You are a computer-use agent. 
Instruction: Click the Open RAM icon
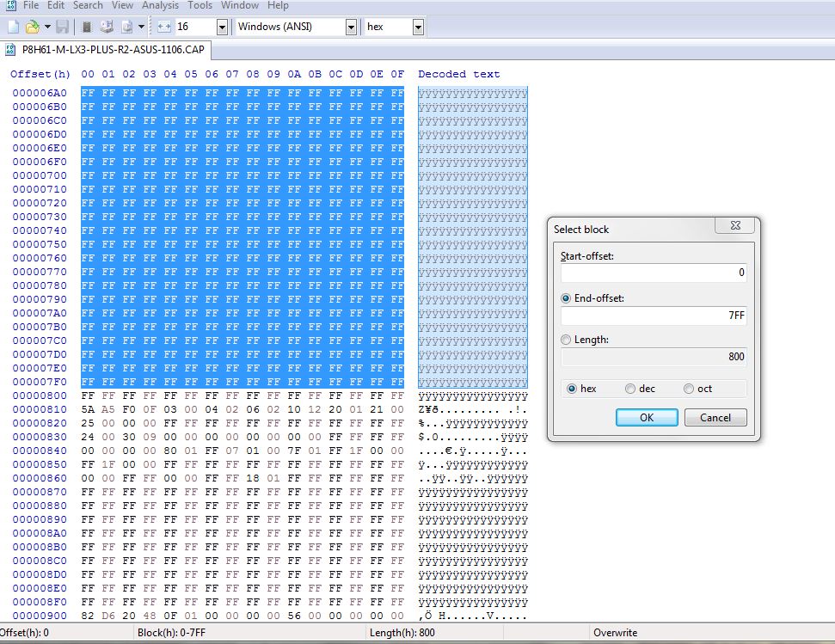point(88,27)
